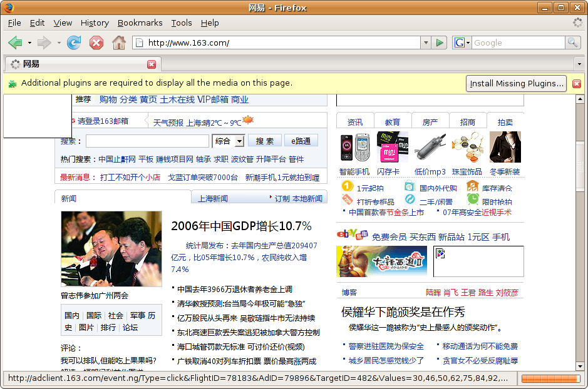588x389 pixels.
Task: Open the Forward button history dropdown arrow
Action: [59, 43]
